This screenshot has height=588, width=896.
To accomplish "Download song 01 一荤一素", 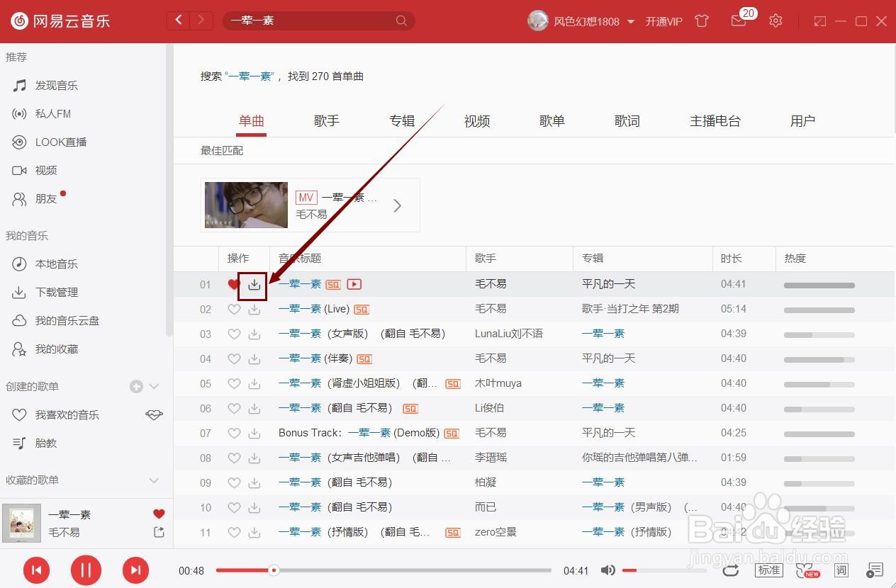I will click(x=254, y=285).
